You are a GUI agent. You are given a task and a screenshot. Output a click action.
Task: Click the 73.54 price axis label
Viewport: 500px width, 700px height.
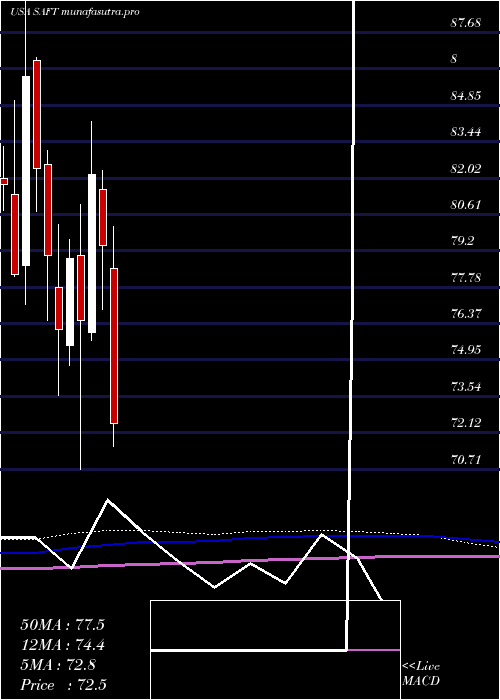coord(466,386)
